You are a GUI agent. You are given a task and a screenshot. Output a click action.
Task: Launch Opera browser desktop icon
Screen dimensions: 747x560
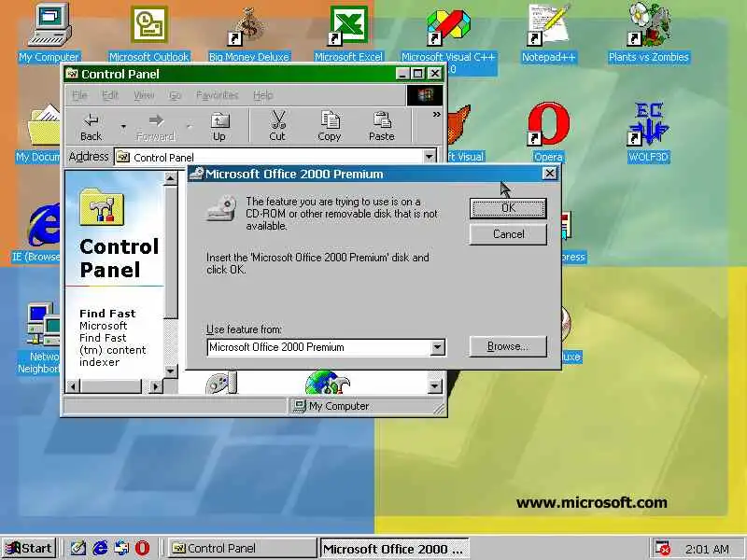click(x=548, y=132)
